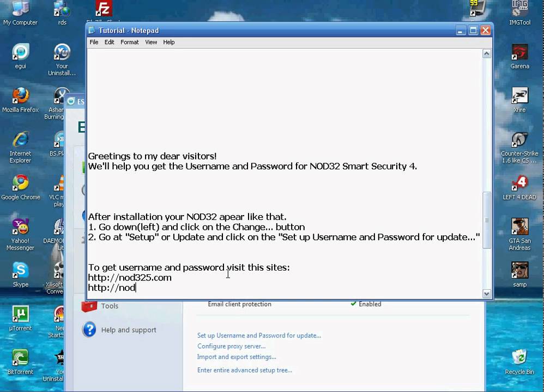Open Internet Explorer desktop icon
Viewport: 544px width, 392px height.
coord(21,147)
